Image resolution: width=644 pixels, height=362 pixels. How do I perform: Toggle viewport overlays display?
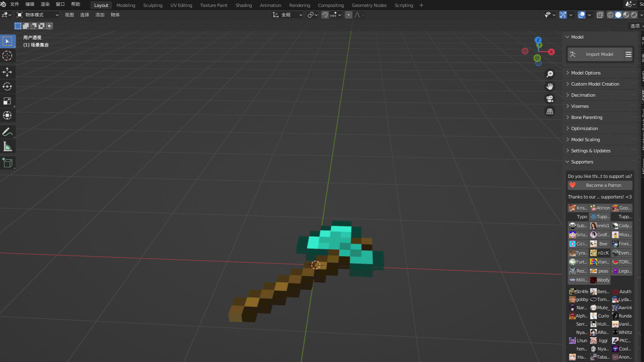(581, 15)
